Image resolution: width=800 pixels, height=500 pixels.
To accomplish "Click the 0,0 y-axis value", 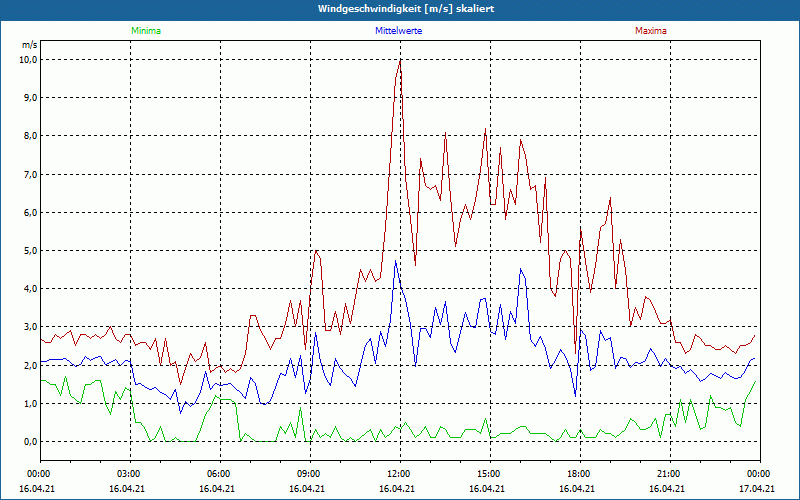I will coord(31,441).
